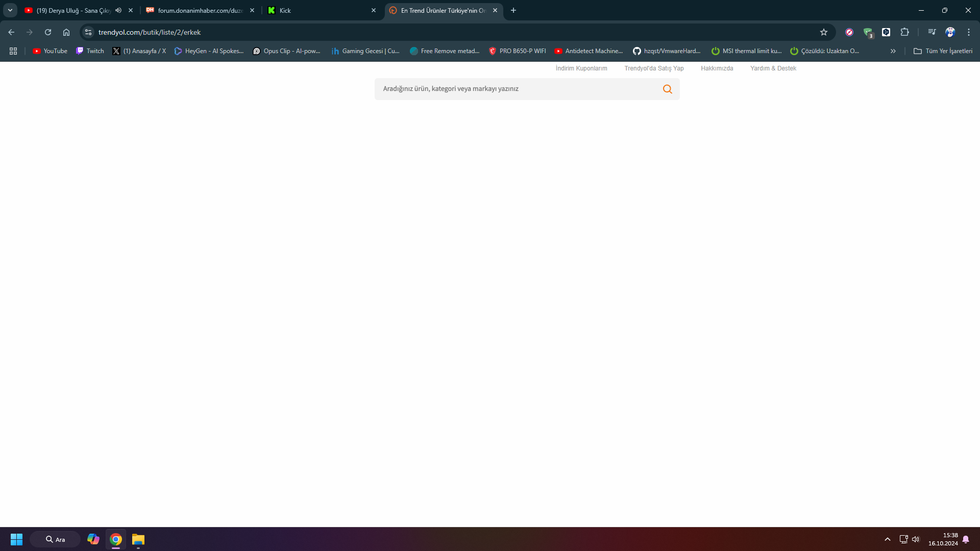Focus the Trendyol product search field
Screen dimensions: 980x551
point(527,89)
